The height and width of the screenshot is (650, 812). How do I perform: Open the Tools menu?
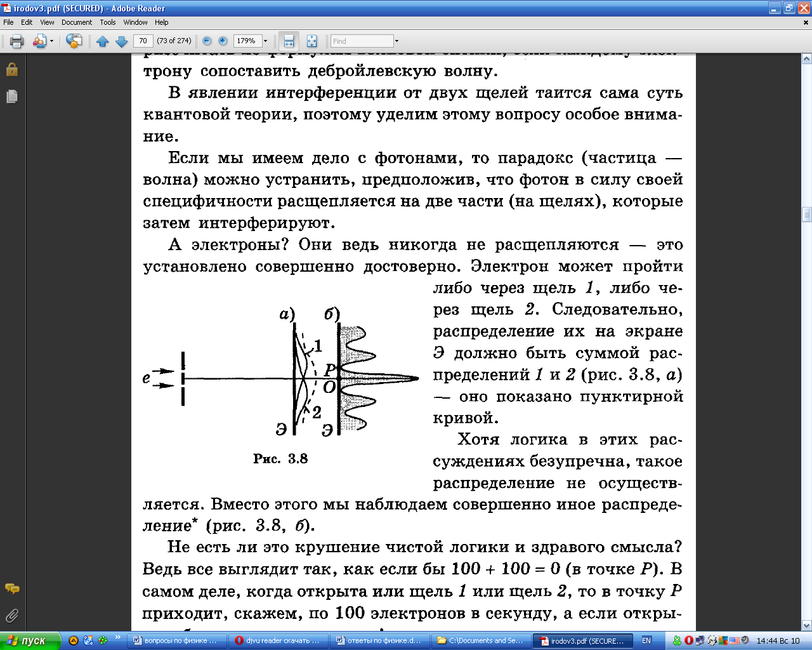(x=108, y=22)
